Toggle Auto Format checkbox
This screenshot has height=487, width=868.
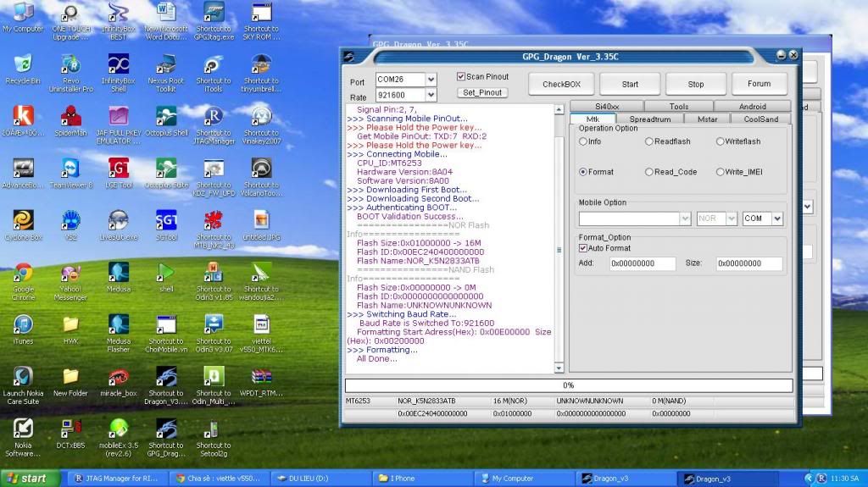click(583, 248)
